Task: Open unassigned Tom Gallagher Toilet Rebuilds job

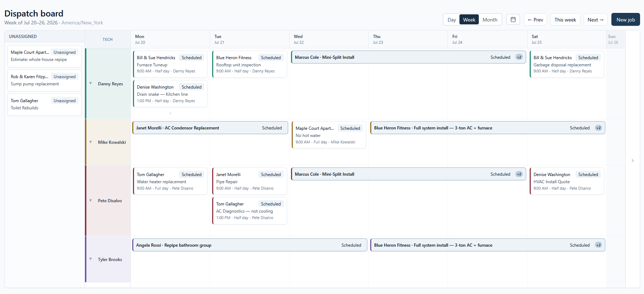Action: click(44, 104)
